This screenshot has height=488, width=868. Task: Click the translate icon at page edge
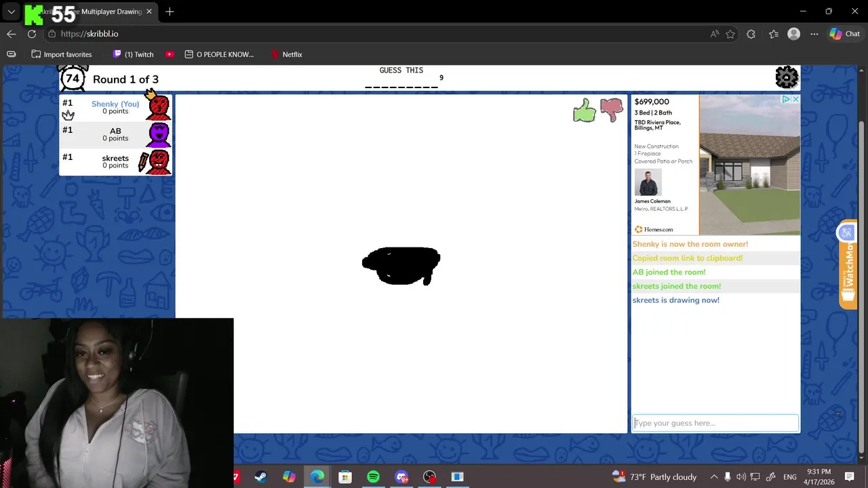pos(846,232)
